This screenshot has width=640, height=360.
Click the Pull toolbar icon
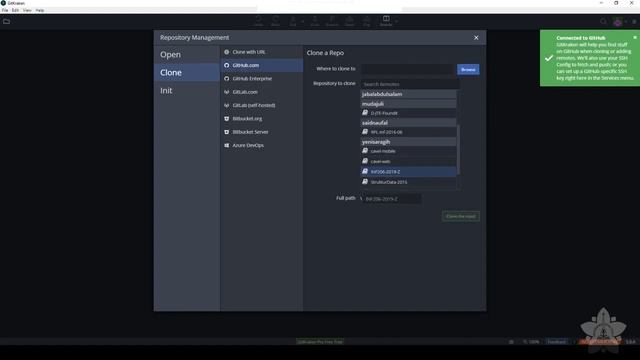[293, 21]
